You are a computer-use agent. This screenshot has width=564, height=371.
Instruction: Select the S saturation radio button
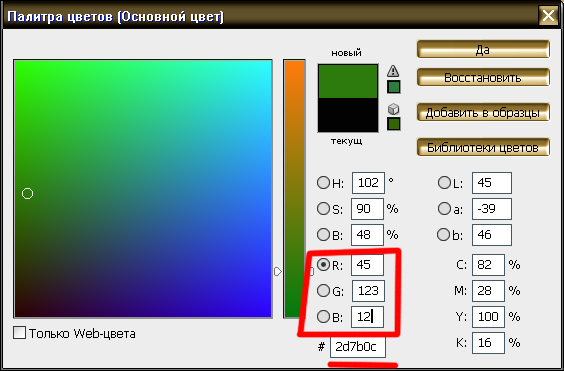[323, 208]
